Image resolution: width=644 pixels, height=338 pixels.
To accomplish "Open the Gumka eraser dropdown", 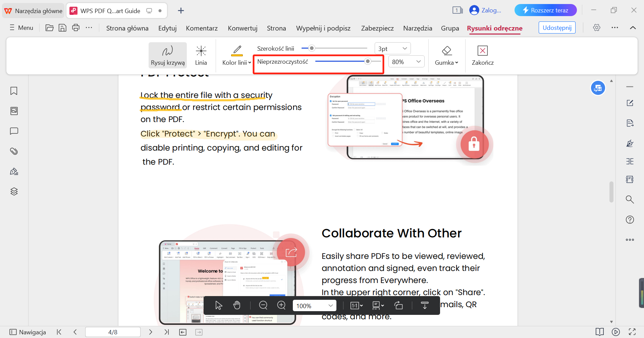I will [446, 55].
